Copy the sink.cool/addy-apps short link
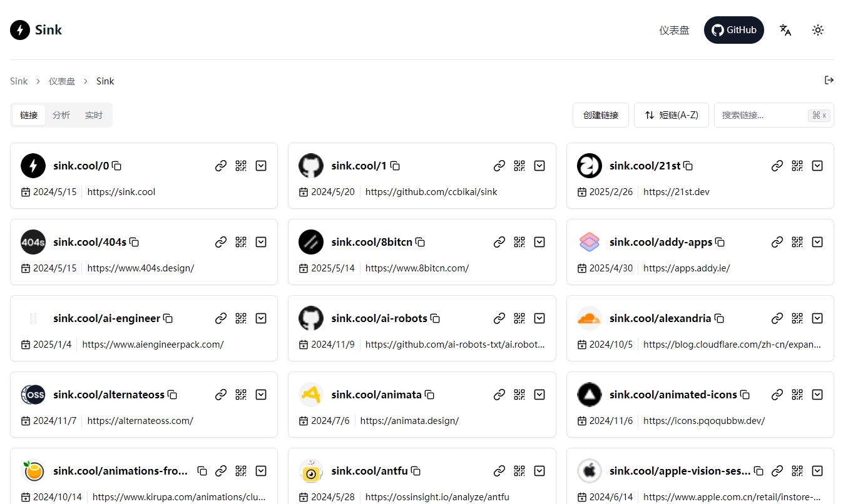The height and width of the screenshot is (504, 843). point(720,243)
